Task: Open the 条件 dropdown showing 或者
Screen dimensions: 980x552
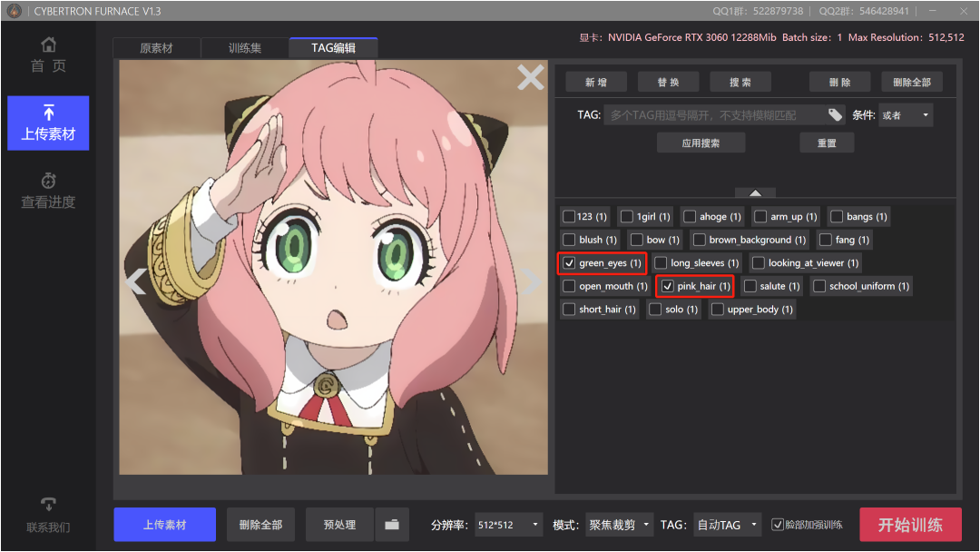Action: point(906,115)
